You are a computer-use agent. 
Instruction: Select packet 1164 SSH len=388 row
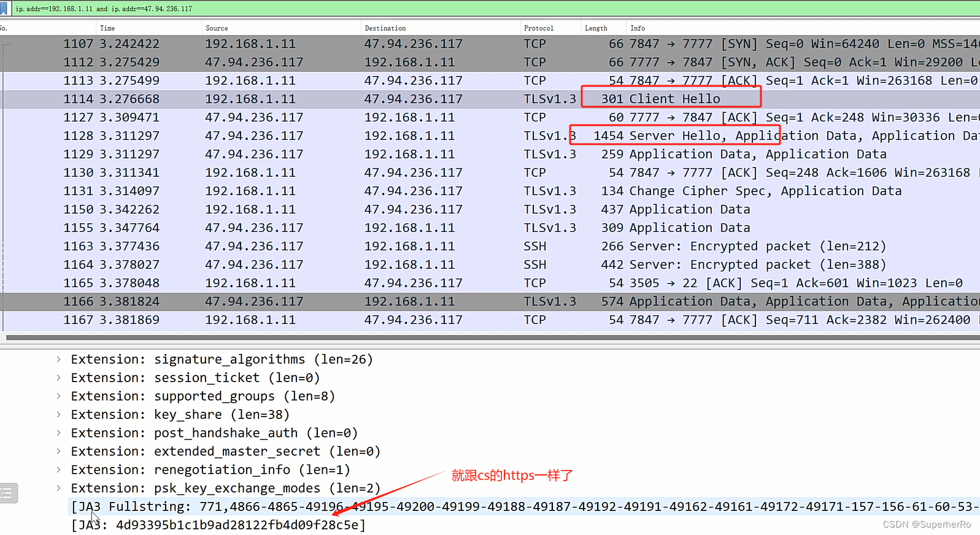tap(490, 265)
